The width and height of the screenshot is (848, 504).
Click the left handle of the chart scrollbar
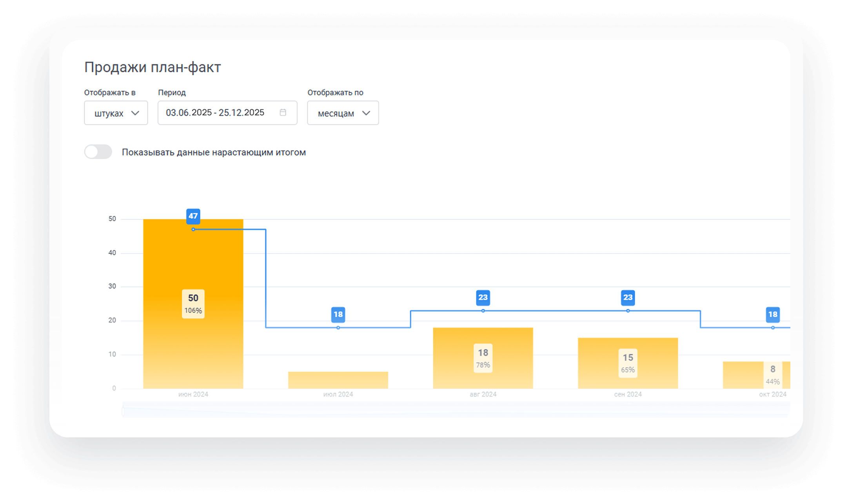coord(123,411)
